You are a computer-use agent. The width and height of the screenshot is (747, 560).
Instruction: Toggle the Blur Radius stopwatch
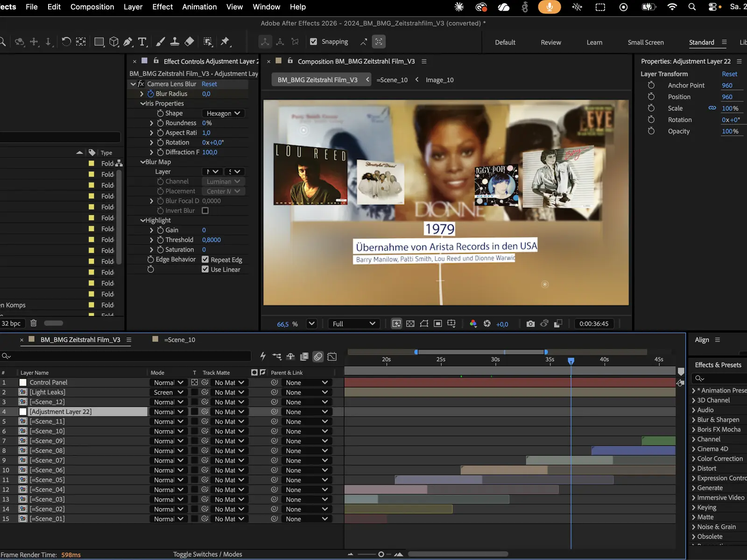coord(150,94)
